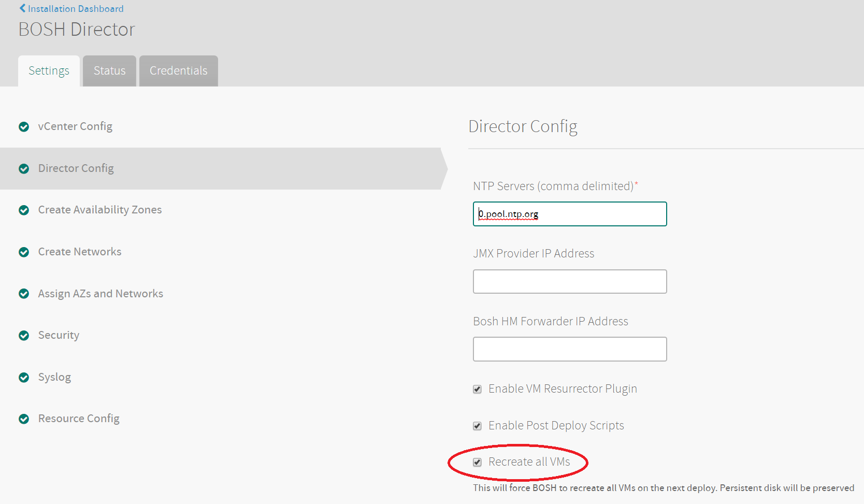
Task: Click the NTP Servers (comma delimited) label
Action: click(555, 186)
